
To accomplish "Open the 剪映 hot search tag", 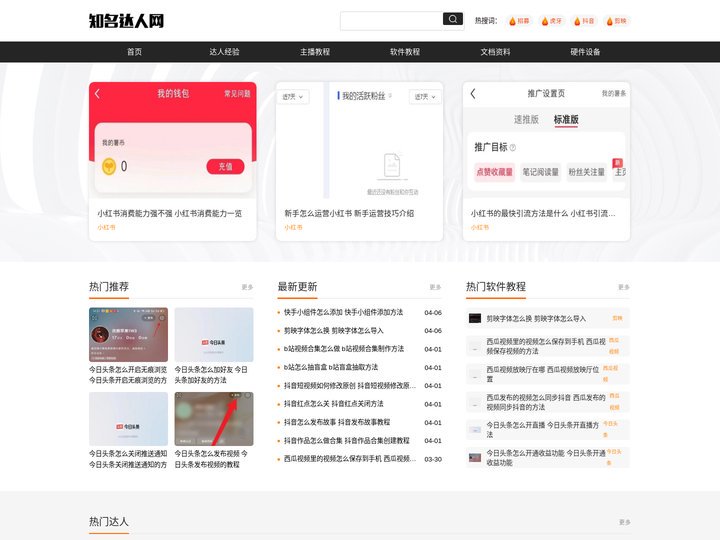I will [x=616, y=21].
